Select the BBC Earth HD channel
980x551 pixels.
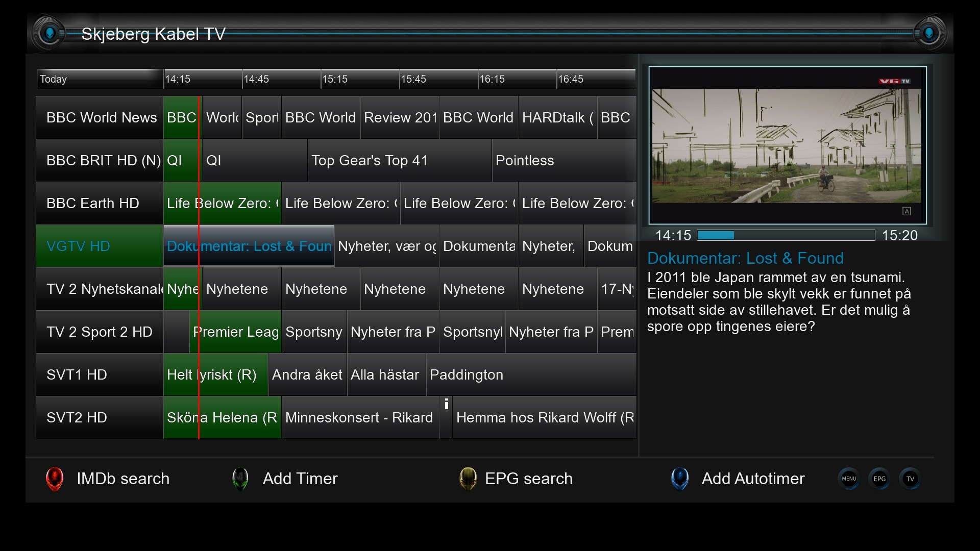pyautogui.click(x=100, y=203)
